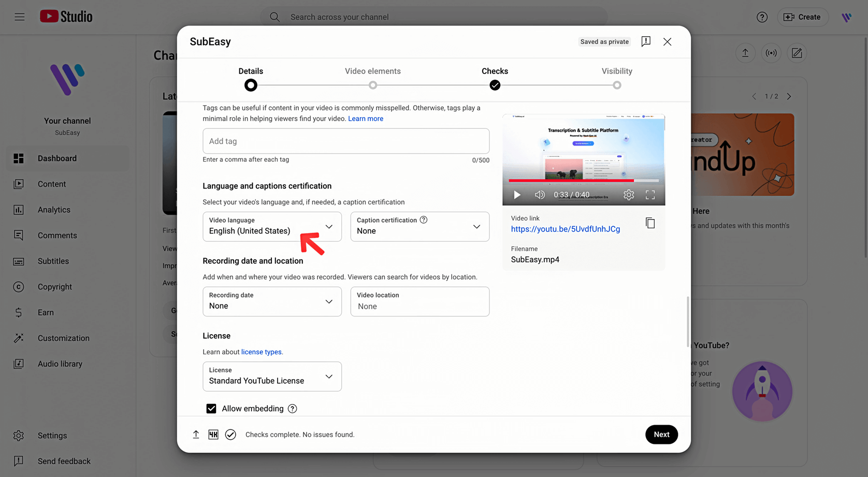
Task: Expand the Caption certification dropdown
Action: coord(420,226)
